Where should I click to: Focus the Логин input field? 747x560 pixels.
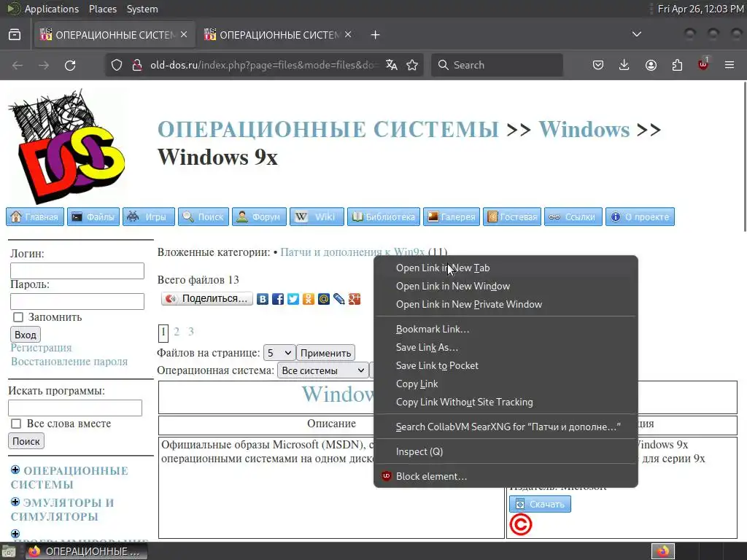point(77,271)
